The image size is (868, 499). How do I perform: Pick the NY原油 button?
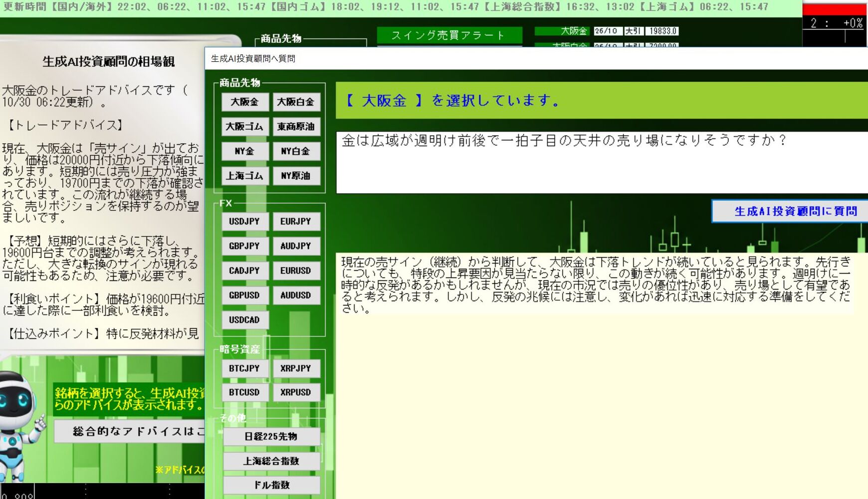pos(296,176)
